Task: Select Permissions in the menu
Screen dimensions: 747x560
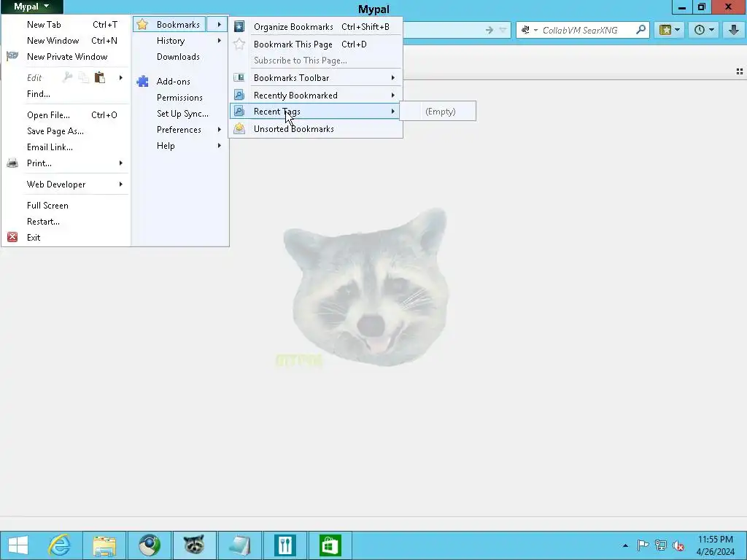Action: (x=179, y=98)
